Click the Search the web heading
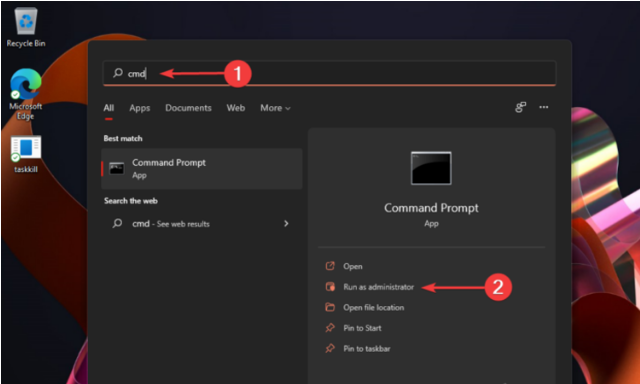 (x=131, y=201)
